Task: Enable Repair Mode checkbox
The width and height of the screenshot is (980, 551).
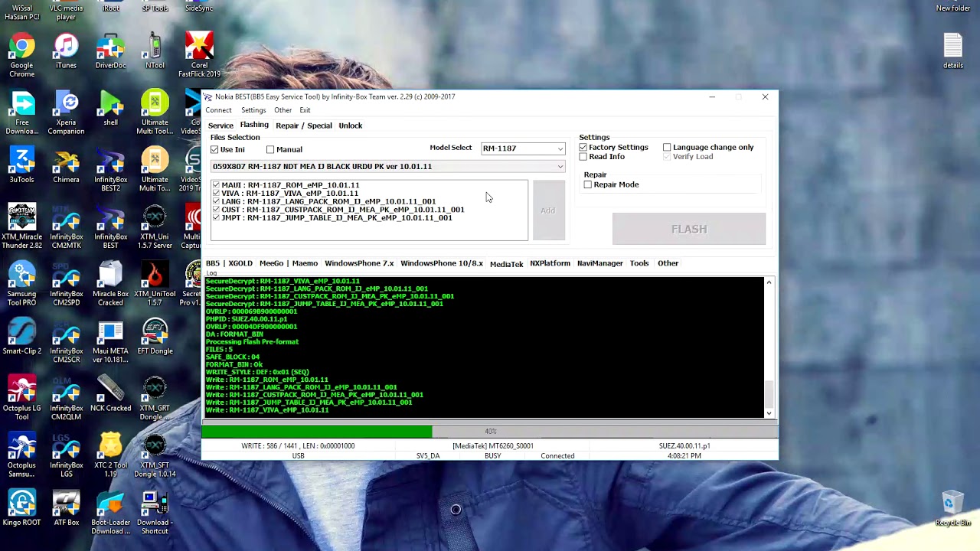Action: point(588,184)
